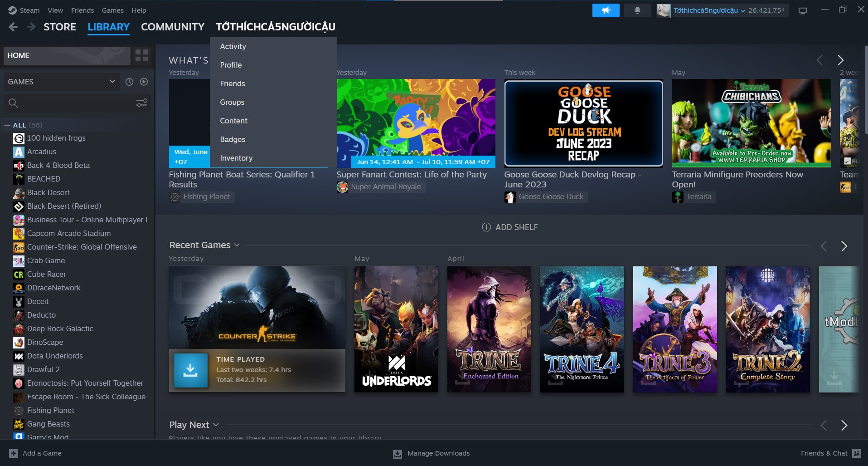Open the View menu
Screen dimensions: 868x466
pyautogui.click(x=55, y=10)
